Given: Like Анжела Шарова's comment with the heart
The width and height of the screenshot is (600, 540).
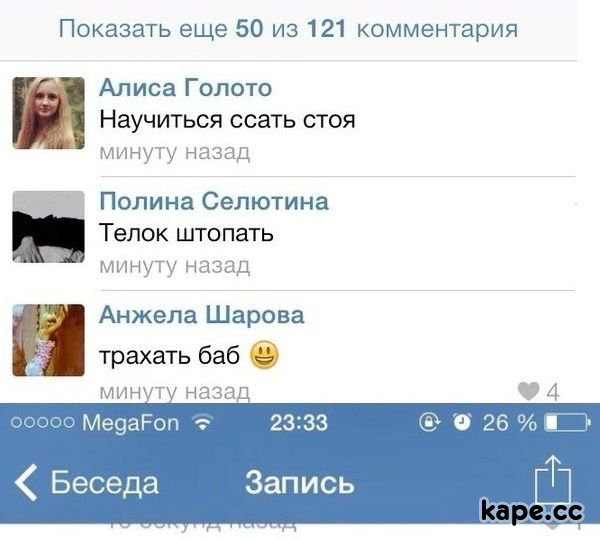Looking at the screenshot, I should 528,391.
